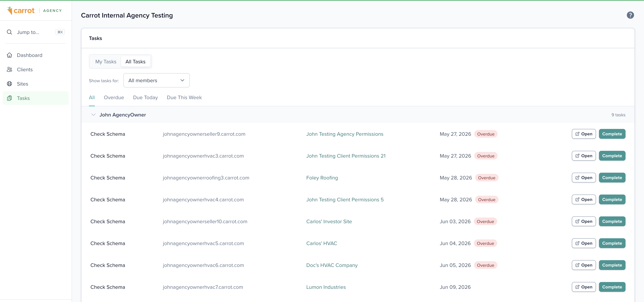Switch to My Tasks view

coord(106,62)
